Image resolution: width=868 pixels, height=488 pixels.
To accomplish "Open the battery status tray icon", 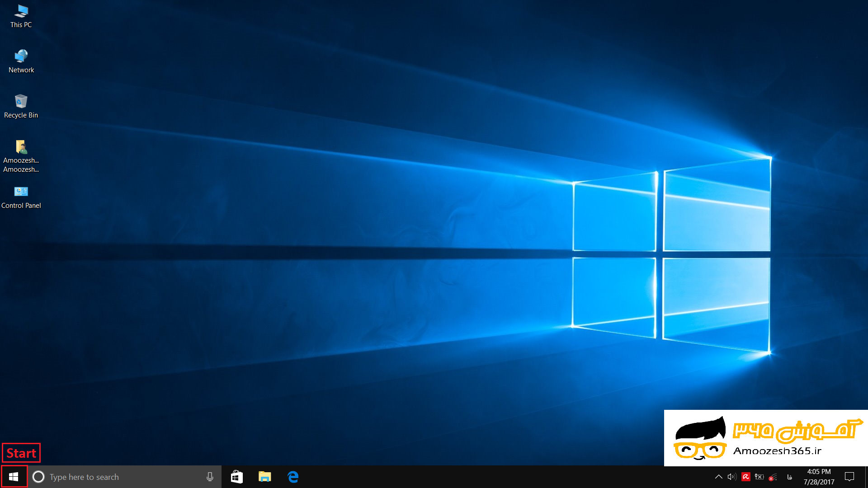I will pos(759,477).
